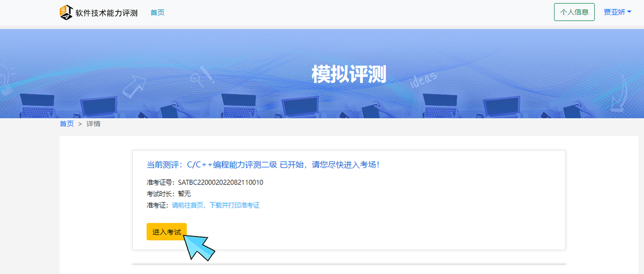Open the 个人信息 button
The height and width of the screenshot is (274, 644).
point(574,12)
